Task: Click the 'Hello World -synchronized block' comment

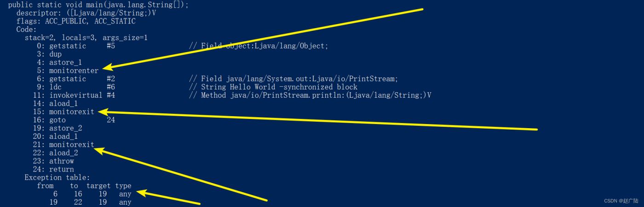Action: [273, 87]
